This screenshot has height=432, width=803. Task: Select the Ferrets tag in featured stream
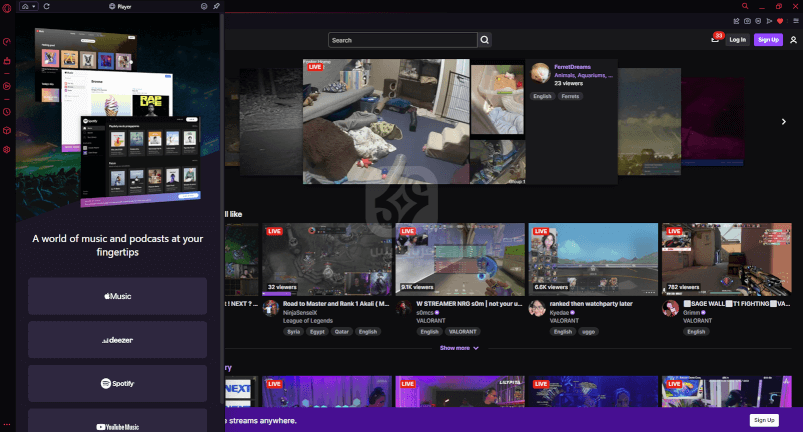[x=570, y=96]
